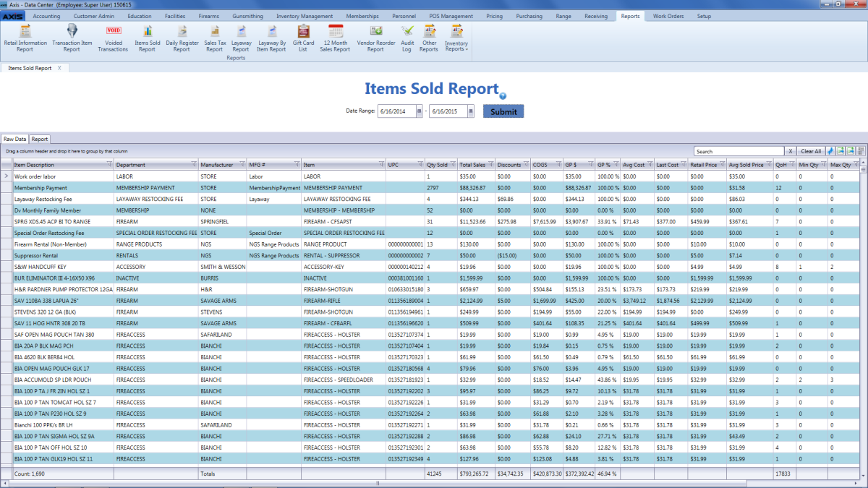Open Other Reports from the ribbon
Viewport: 868px width, 488px height.
[429, 38]
